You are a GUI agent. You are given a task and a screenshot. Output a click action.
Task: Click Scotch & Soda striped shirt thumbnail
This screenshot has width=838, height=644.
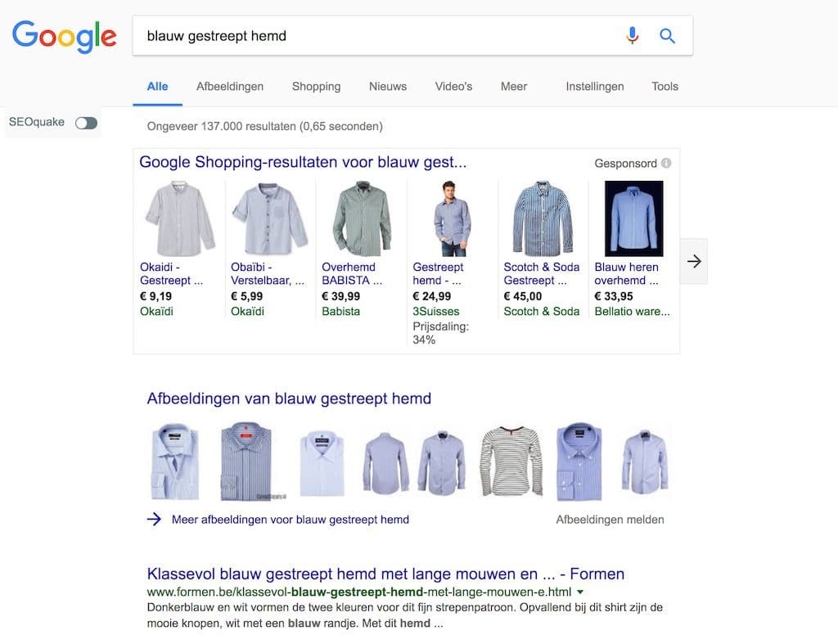point(543,218)
